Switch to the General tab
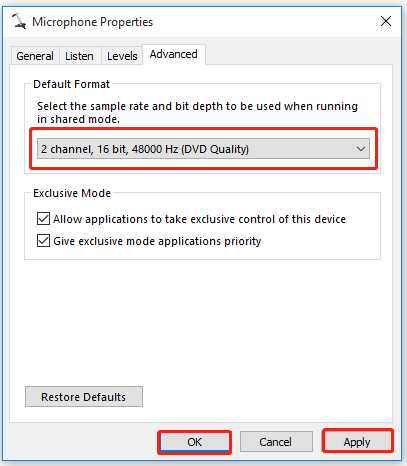The width and height of the screenshot is (407, 466). [35, 56]
